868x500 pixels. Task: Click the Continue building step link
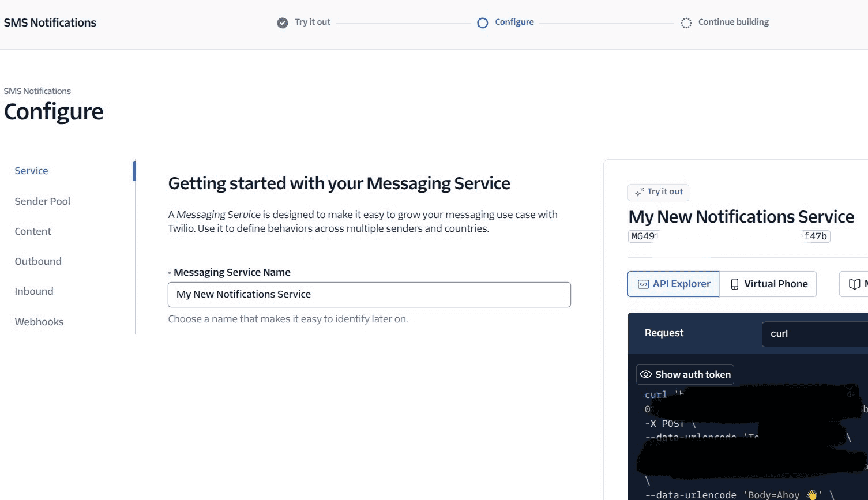click(x=733, y=22)
